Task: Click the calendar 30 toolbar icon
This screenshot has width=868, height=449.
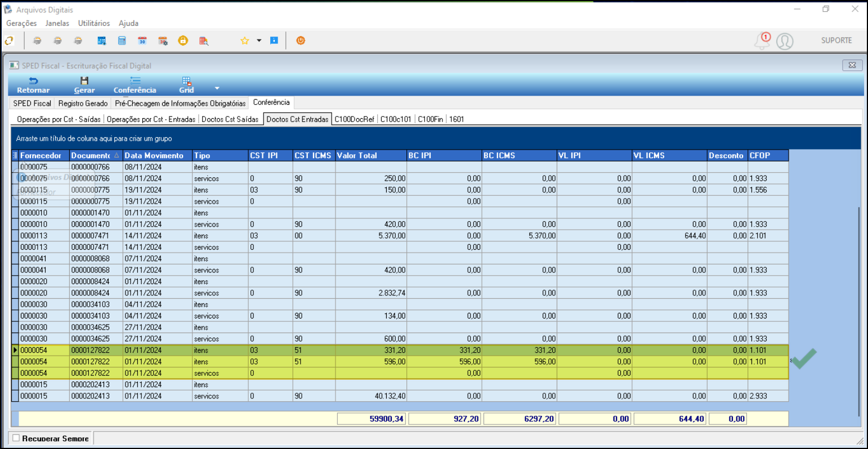Action: (142, 41)
